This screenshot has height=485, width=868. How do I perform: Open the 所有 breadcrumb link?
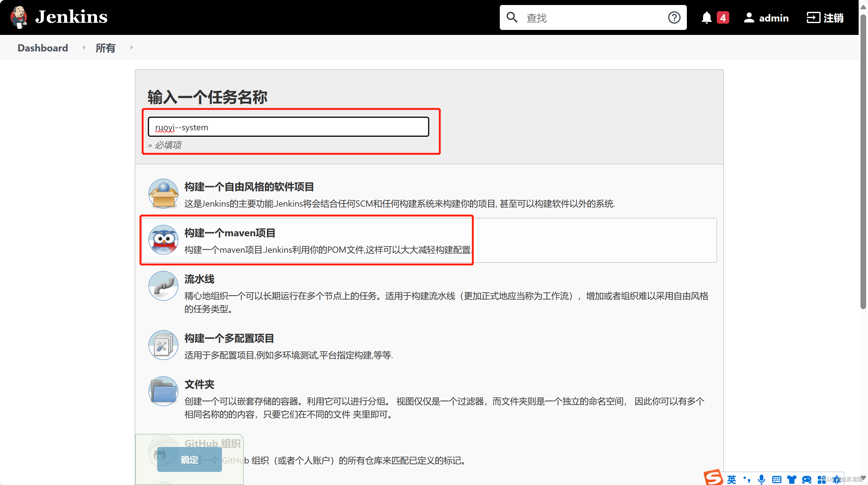(x=105, y=48)
